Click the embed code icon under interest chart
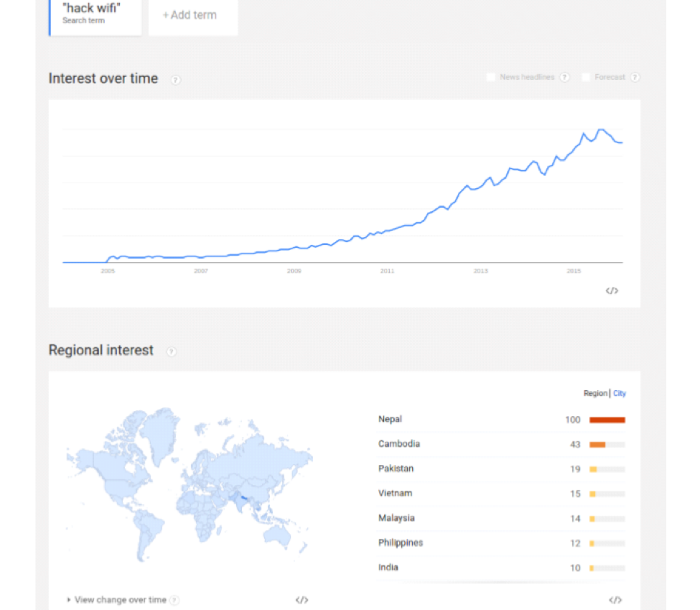 click(612, 291)
